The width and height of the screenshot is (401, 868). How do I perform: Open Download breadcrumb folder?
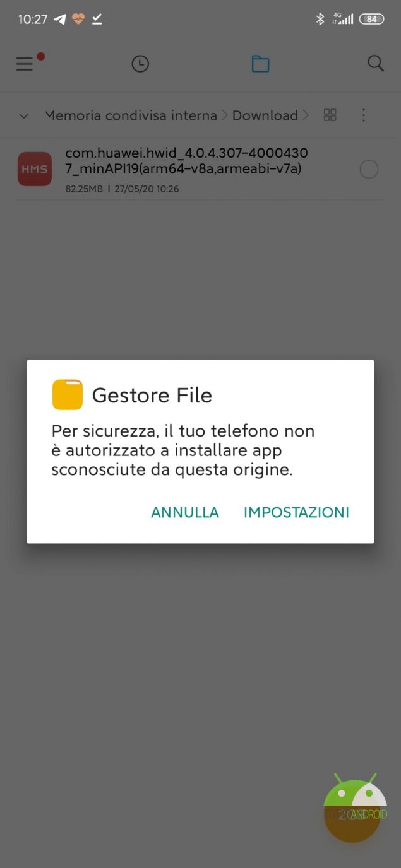(265, 115)
